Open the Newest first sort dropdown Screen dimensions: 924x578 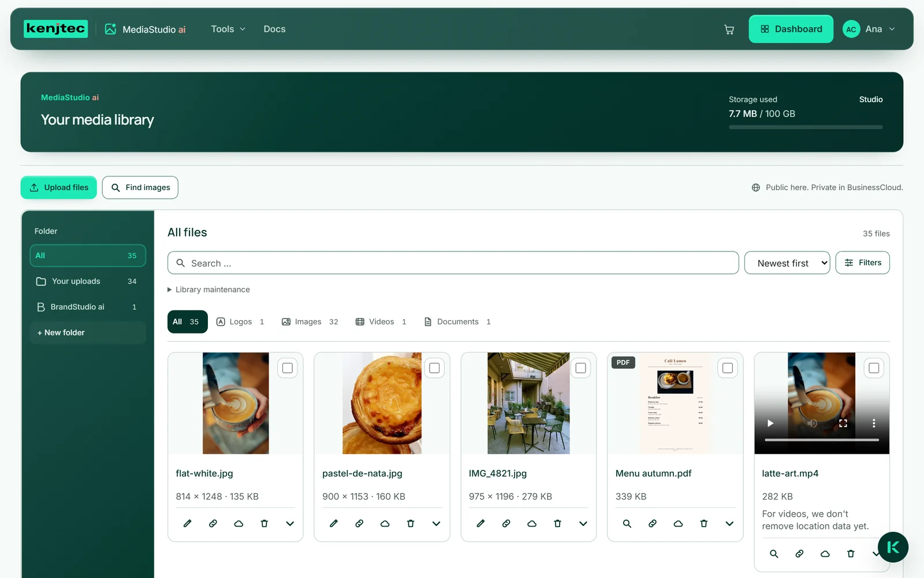[787, 263]
